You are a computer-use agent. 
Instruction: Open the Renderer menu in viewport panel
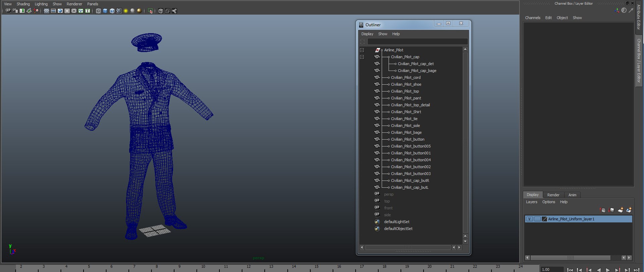pyautogui.click(x=74, y=4)
